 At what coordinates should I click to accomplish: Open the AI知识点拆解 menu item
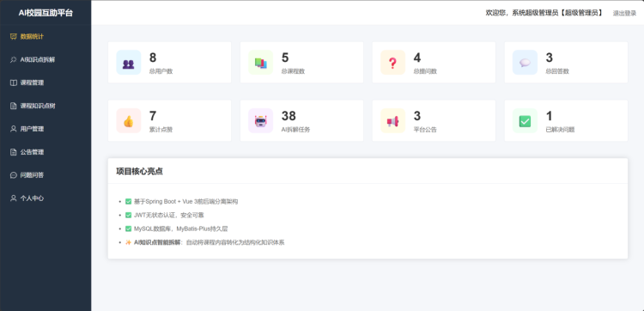(46, 59)
